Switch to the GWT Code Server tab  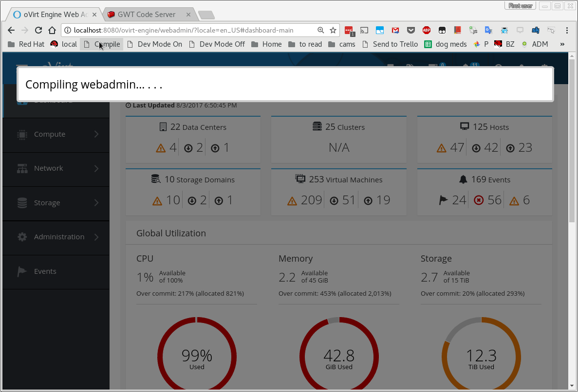(x=146, y=15)
